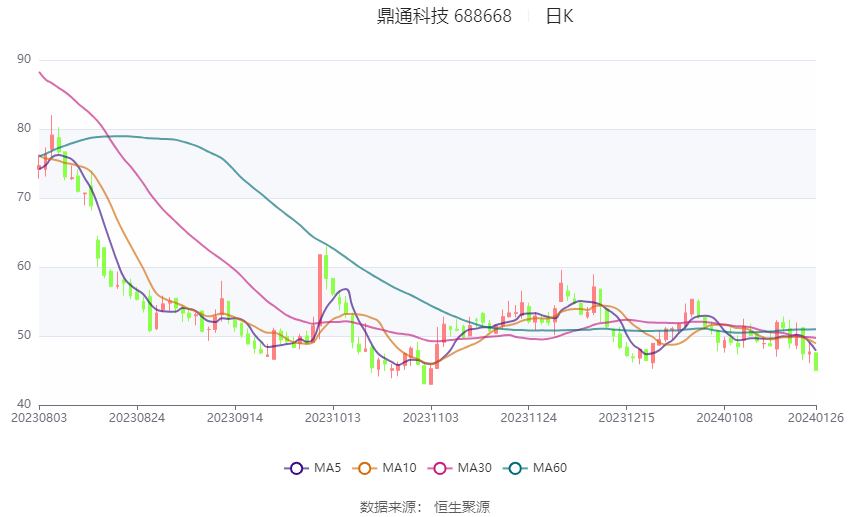Viewport: 850px width, 517px height.
Task: Click the 20230803 date axis label
Action: (39, 418)
